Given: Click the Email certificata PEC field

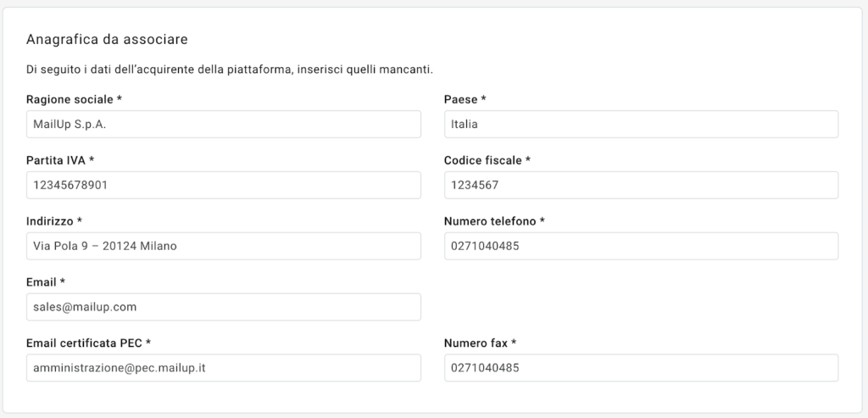Looking at the screenshot, I should coord(224,368).
